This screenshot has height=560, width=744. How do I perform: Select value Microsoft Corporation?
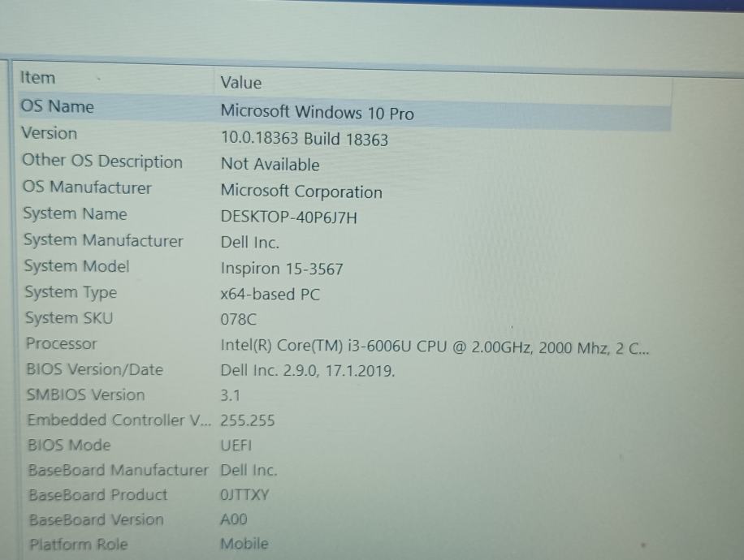(301, 191)
